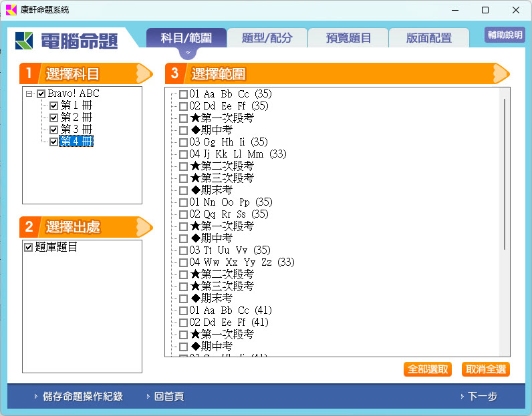Select the 03 Tt Uu Vv (35) checkbox

coord(183,250)
